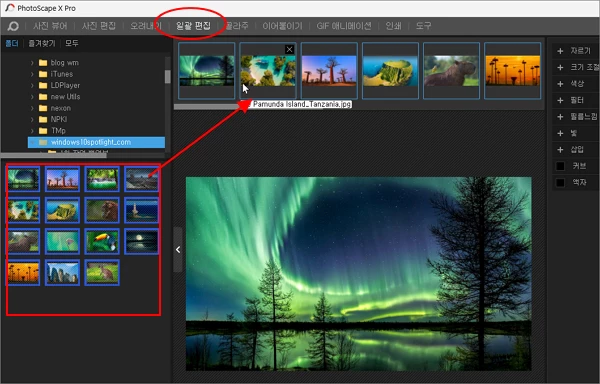Select baobab trees thumbnail in top strip

click(329, 71)
